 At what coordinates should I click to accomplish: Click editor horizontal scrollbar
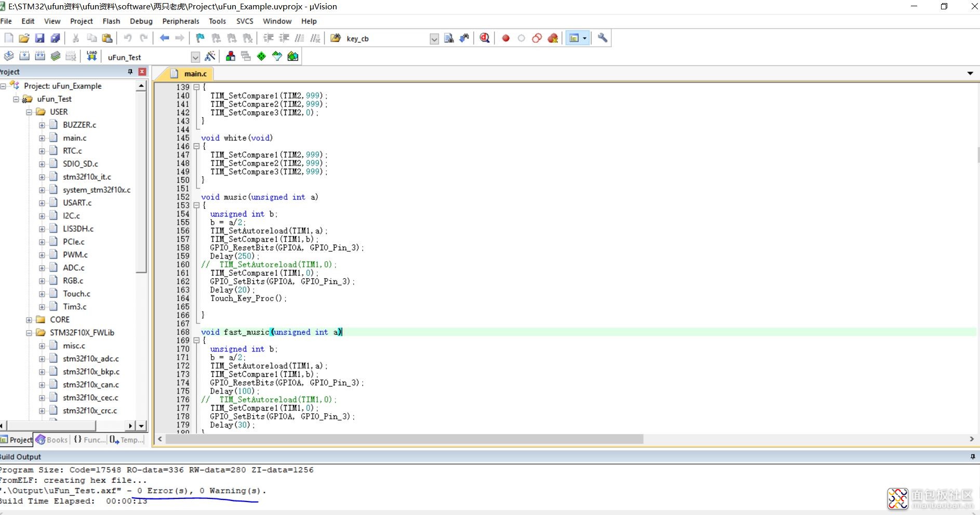pyautogui.click(x=405, y=439)
